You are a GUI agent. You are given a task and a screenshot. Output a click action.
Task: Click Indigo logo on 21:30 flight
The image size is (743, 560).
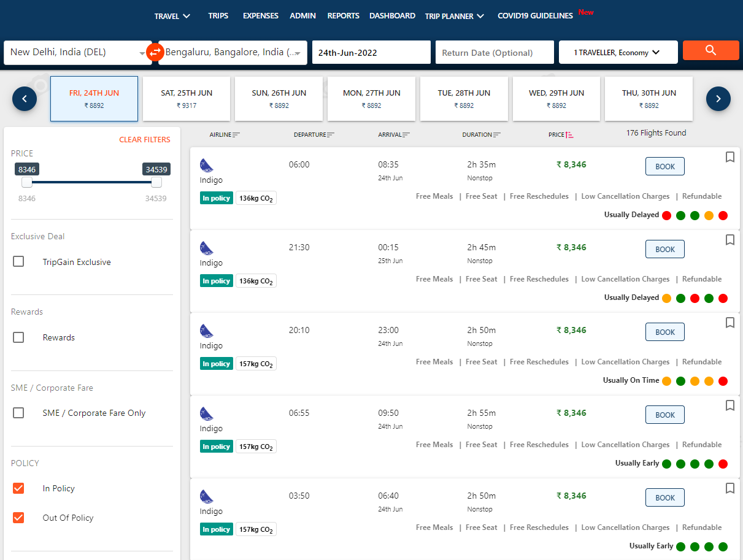tap(207, 248)
